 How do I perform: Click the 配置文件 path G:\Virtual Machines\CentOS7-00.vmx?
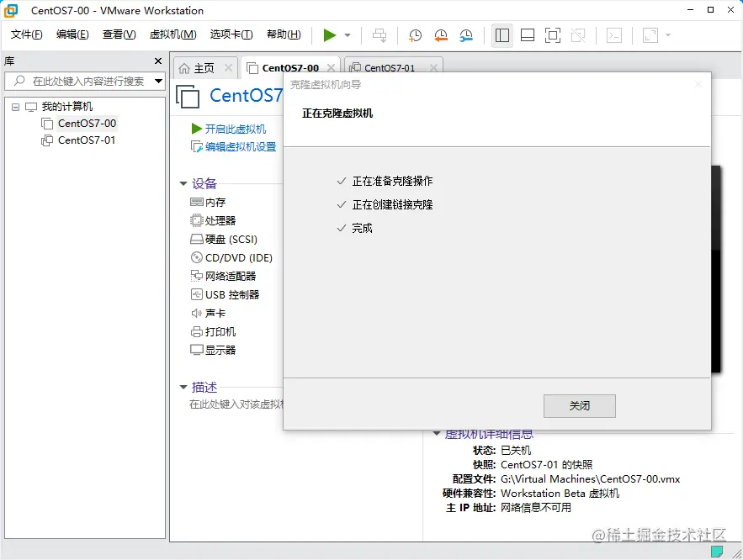coord(590,479)
